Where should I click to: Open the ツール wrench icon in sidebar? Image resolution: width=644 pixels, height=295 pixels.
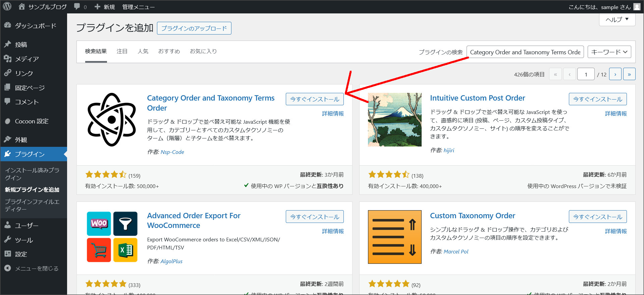7,240
